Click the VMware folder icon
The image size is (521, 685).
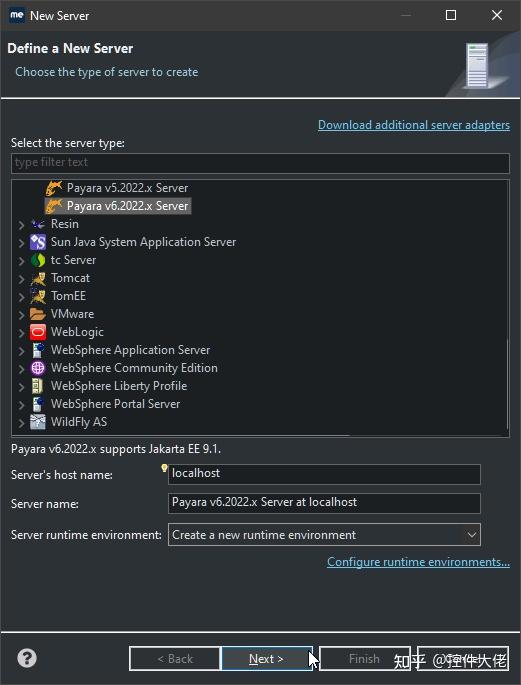[38, 314]
